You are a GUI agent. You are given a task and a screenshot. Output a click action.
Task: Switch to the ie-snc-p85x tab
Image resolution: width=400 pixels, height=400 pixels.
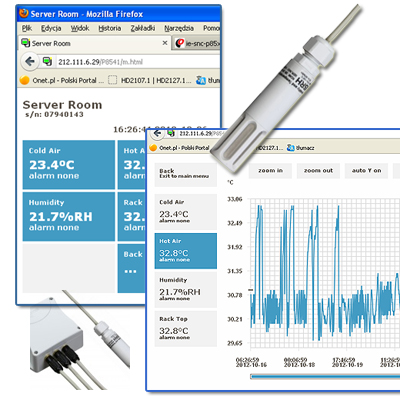click(197, 43)
